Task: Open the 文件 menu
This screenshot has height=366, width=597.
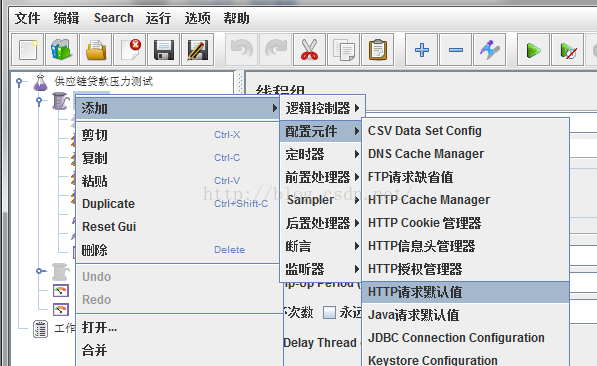Action: click(27, 18)
